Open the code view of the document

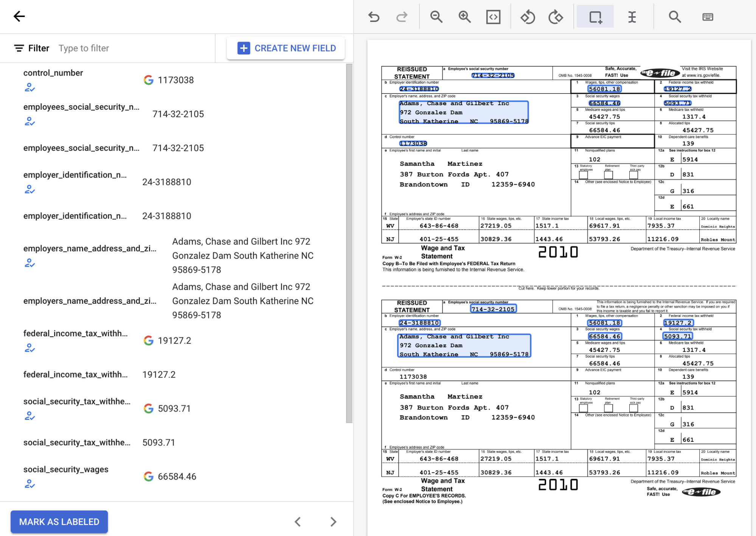[493, 17]
